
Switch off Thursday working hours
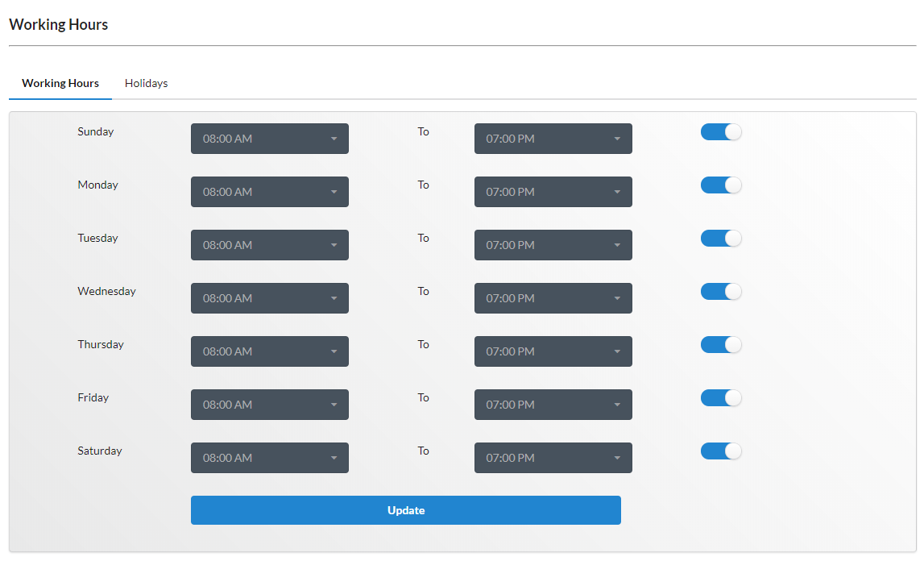[x=721, y=344]
